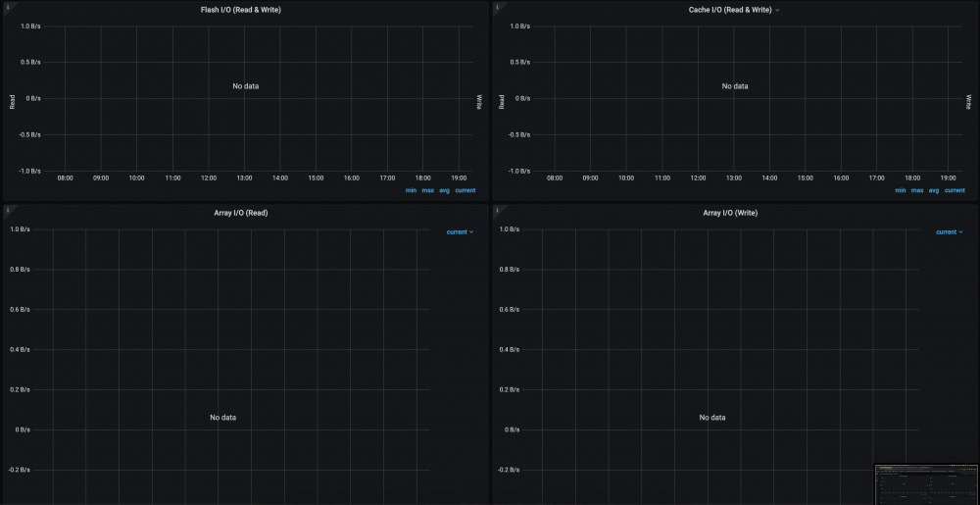
Task: Click 'No data' in Flash I/O panel
Action: click(x=246, y=86)
